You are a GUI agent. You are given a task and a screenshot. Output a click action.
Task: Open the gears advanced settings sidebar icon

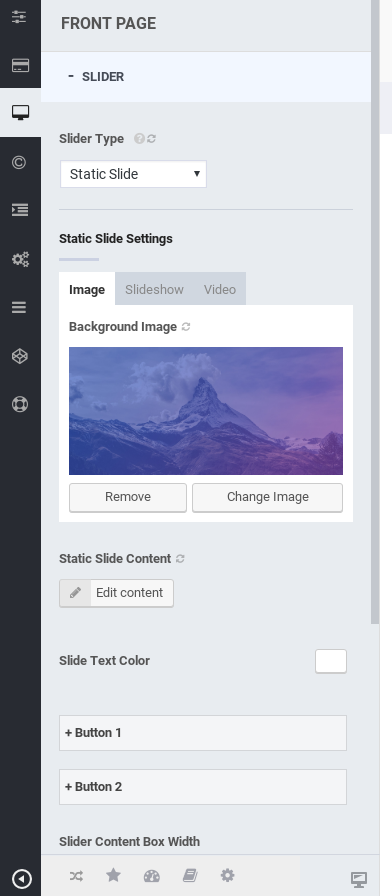pos(20,259)
